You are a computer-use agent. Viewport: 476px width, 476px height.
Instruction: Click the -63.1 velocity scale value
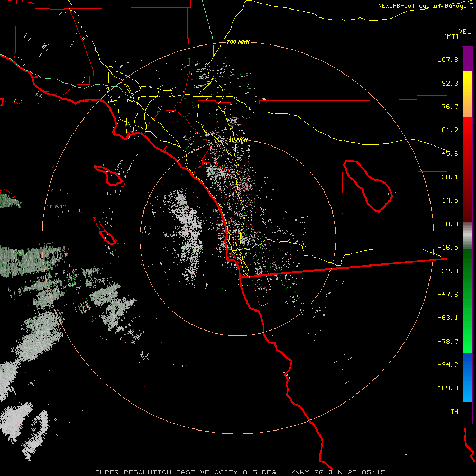(448, 318)
